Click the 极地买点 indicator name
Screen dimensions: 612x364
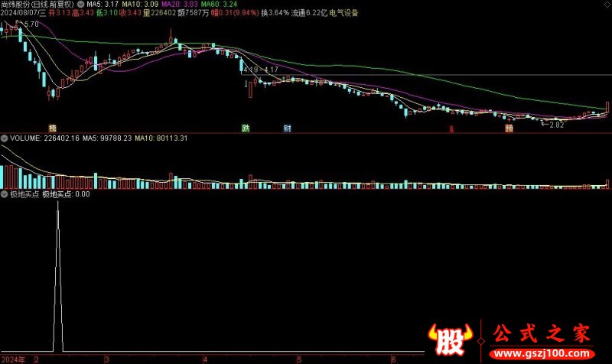click(24, 194)
